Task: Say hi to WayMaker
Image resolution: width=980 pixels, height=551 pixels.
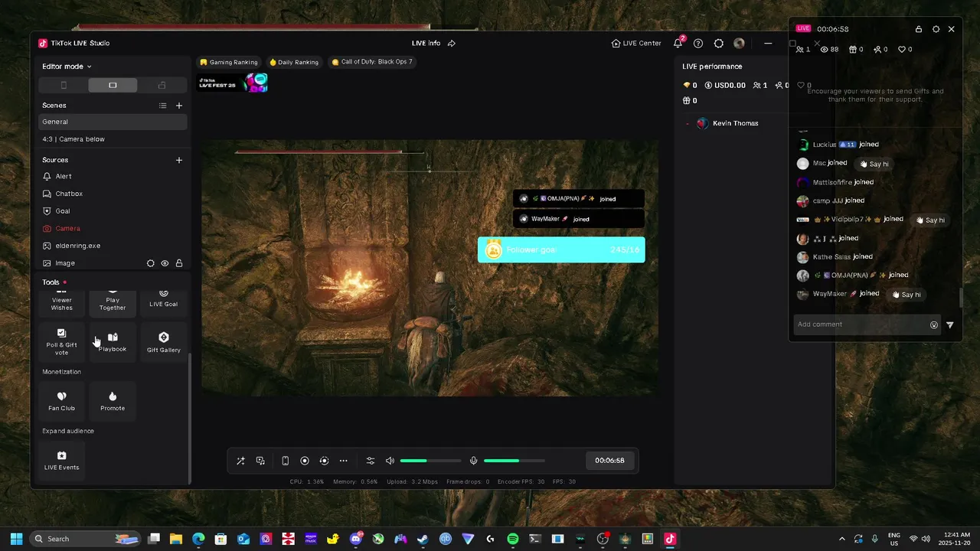Action: click(906, 295)
